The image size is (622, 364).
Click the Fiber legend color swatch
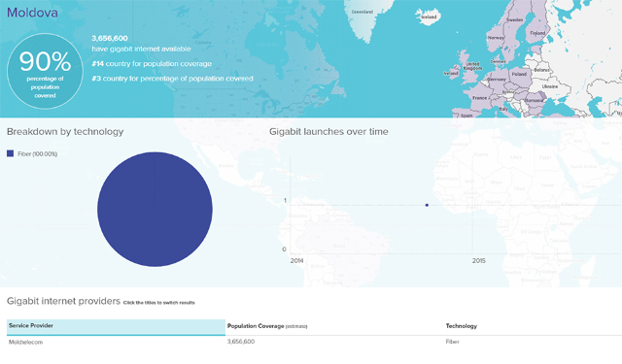(11, 153)
